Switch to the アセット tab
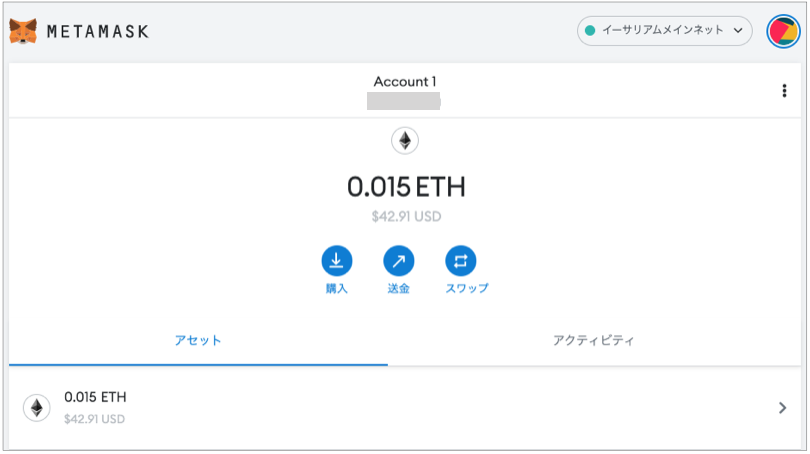 [198, 340]
